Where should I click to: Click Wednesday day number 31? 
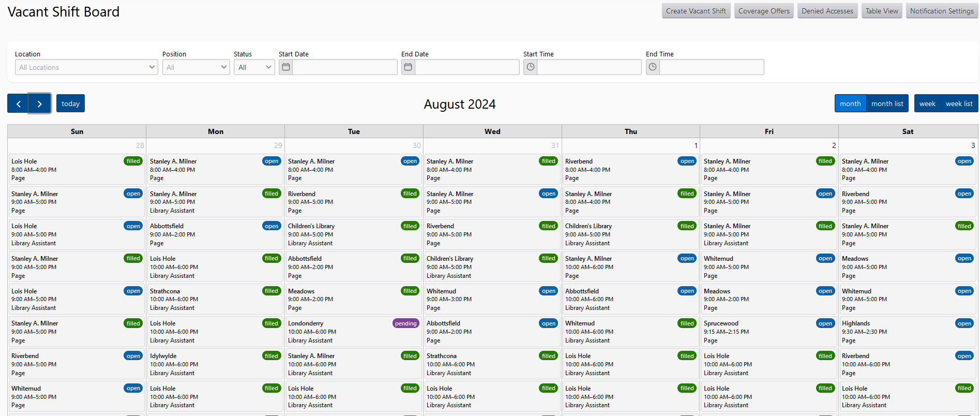pyautogui.click(x=555, y=145)
